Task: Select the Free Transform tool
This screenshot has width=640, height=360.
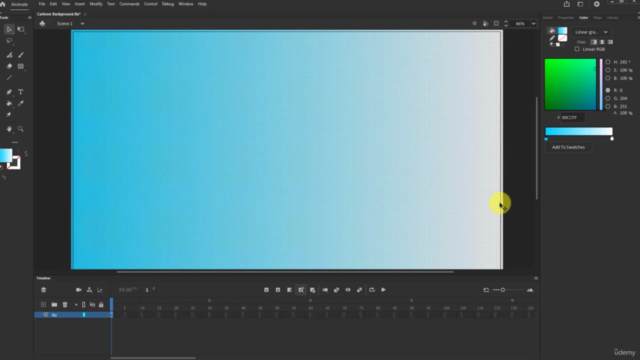Action: (21, 29)
